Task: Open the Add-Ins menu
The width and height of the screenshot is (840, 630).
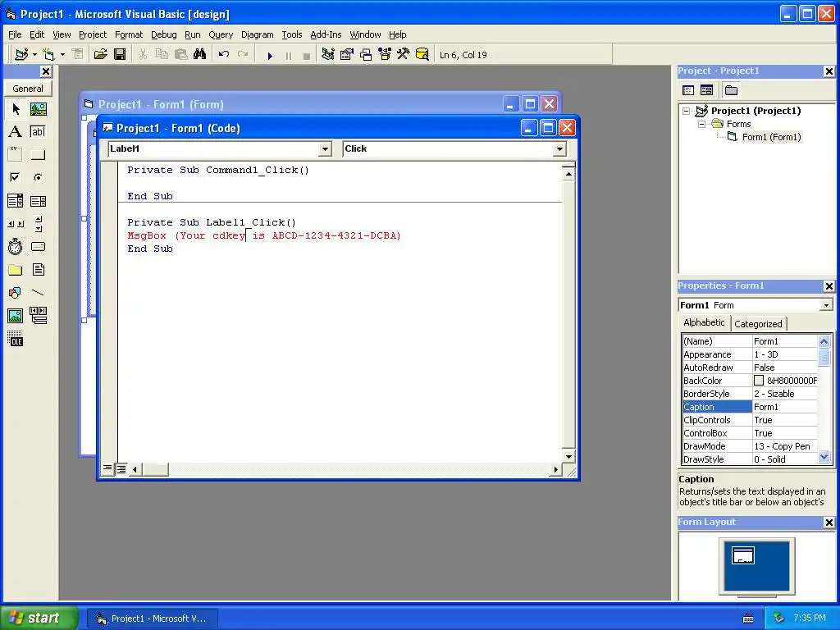Action: click(x=326, y=34)
